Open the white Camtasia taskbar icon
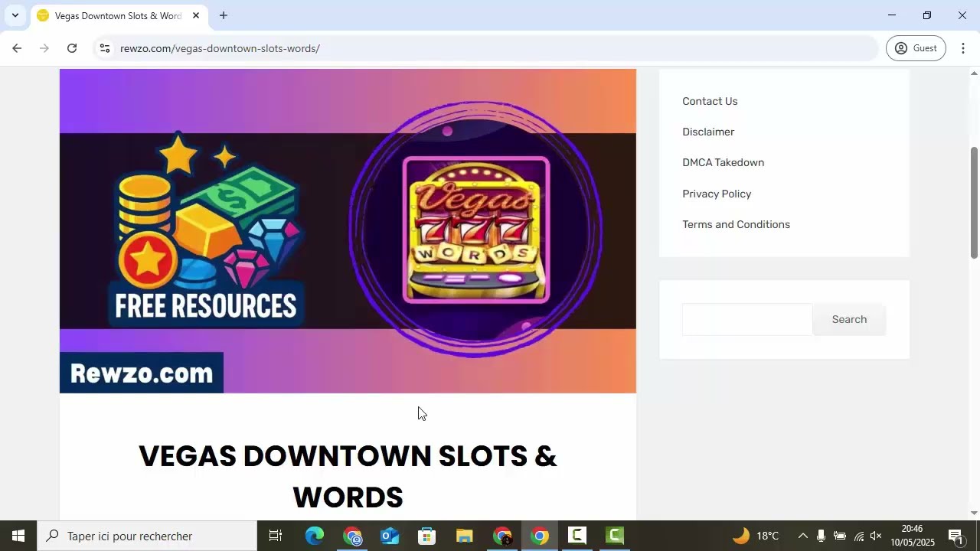This screenshot has width=980, height=551. tap(577, 536)
